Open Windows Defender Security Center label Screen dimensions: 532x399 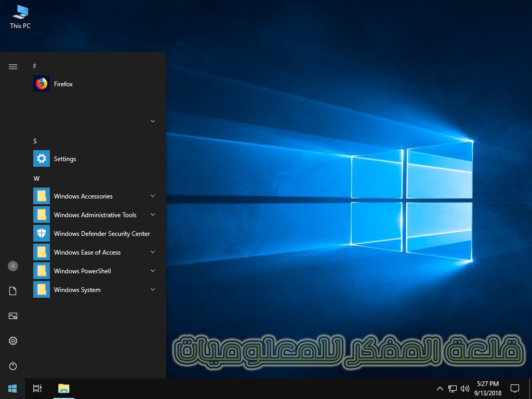102,234
